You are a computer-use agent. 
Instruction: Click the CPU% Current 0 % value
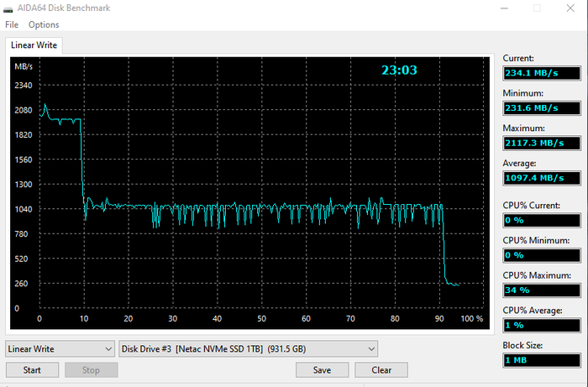click(x=542, y=220)
